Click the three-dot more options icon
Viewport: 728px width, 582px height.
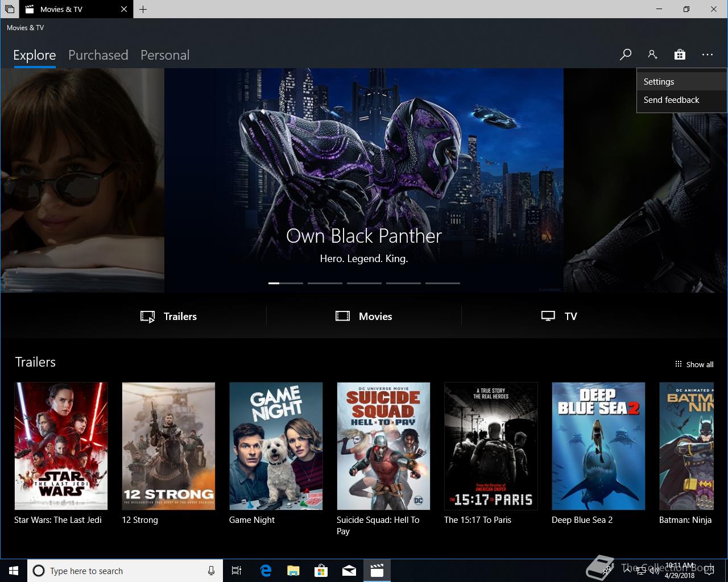click(707, 55)
